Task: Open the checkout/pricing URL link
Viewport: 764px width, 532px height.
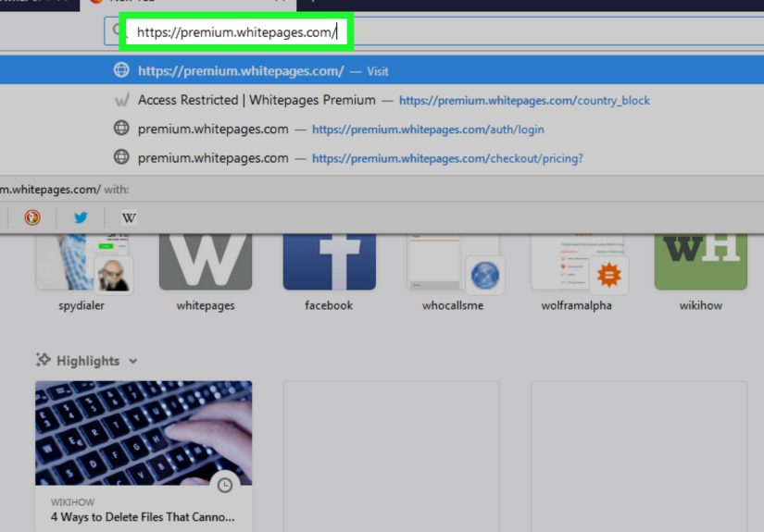Action: pyautogui.click(x=447, y=158)
